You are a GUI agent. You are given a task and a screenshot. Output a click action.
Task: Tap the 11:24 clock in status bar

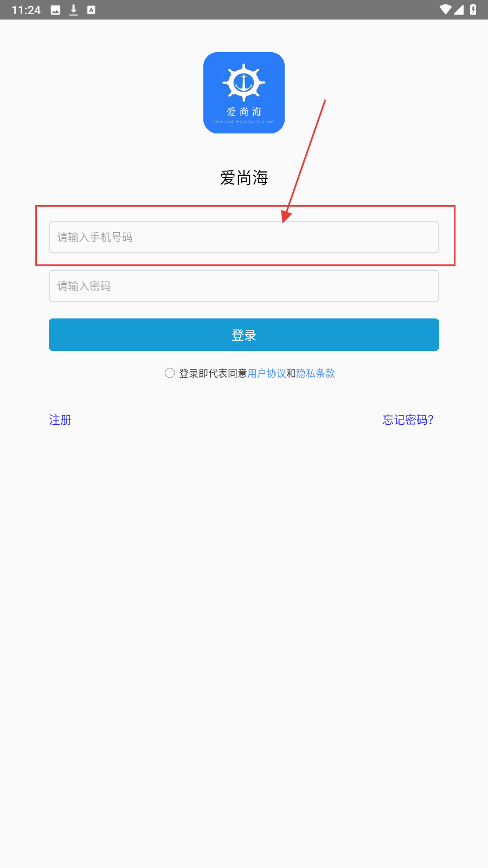(x=26, y=10)
